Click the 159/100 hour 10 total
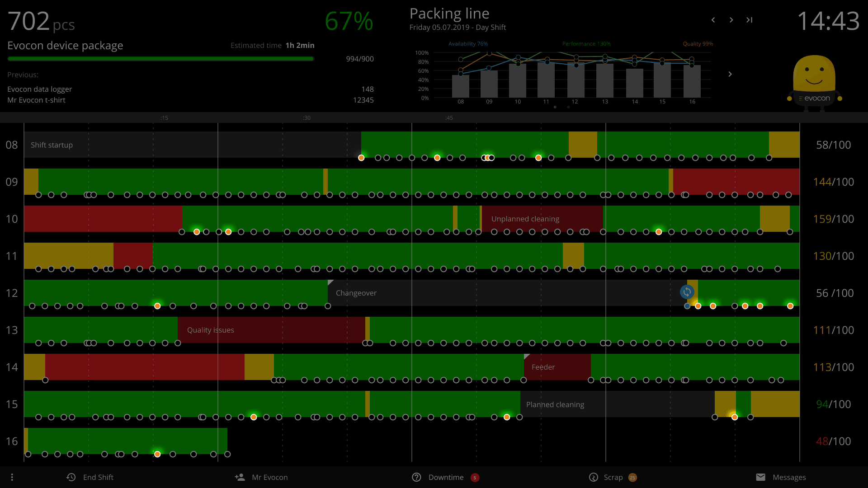Screen dimensions: 868x488 833,219
